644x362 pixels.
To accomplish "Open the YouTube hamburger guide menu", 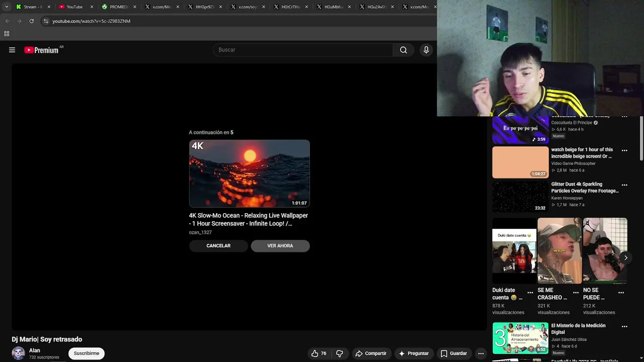I will point(12,50).
